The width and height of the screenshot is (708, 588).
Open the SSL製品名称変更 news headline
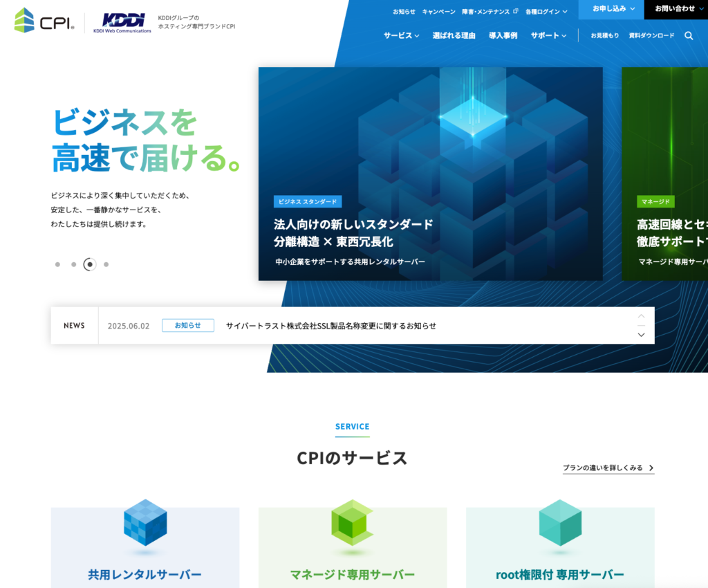(331, 326)
